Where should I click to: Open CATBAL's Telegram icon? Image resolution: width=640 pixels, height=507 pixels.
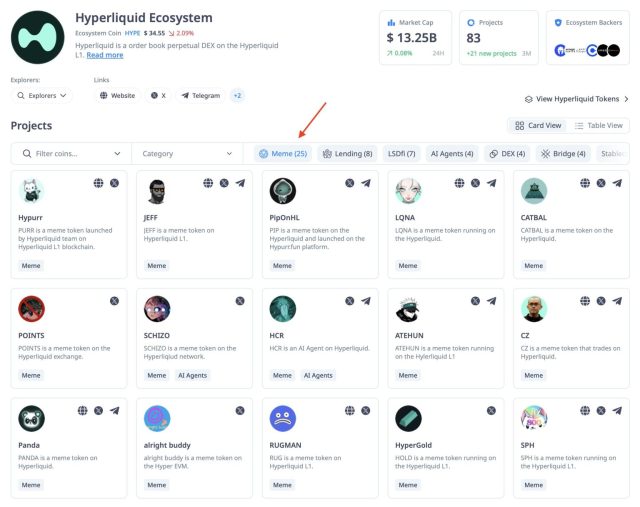point(617,183)
